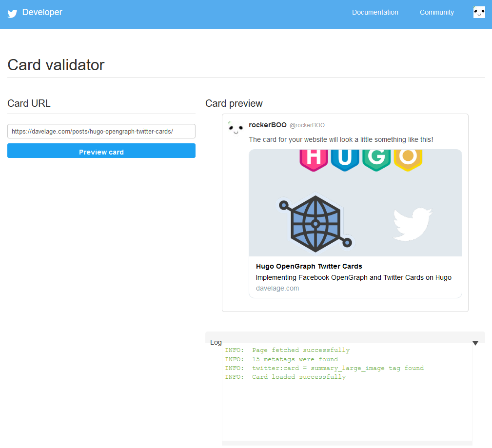
Task: Click the 'Card URL' section heading
Action: point(29,103)
